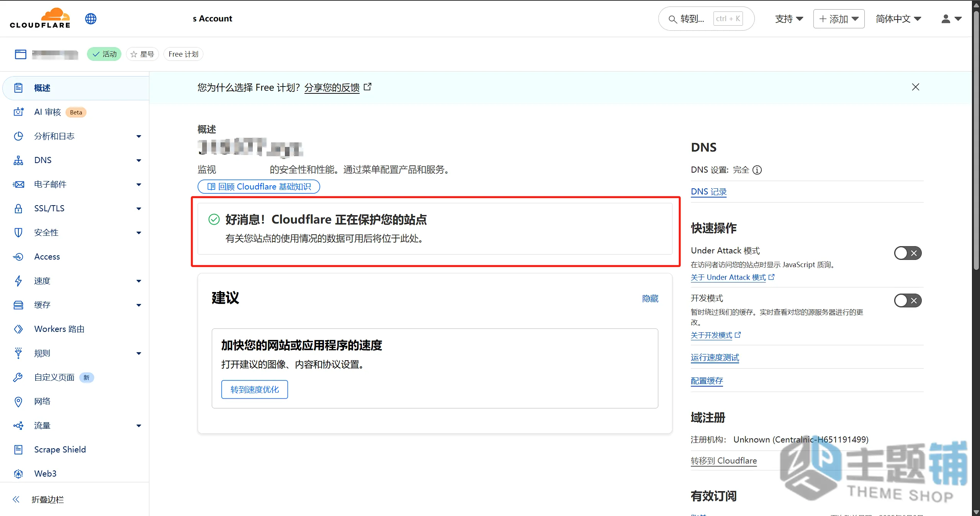Click the 缓存 storage icon
The image size is (980, 516).
pyautogui.click(x=18, y=305)
